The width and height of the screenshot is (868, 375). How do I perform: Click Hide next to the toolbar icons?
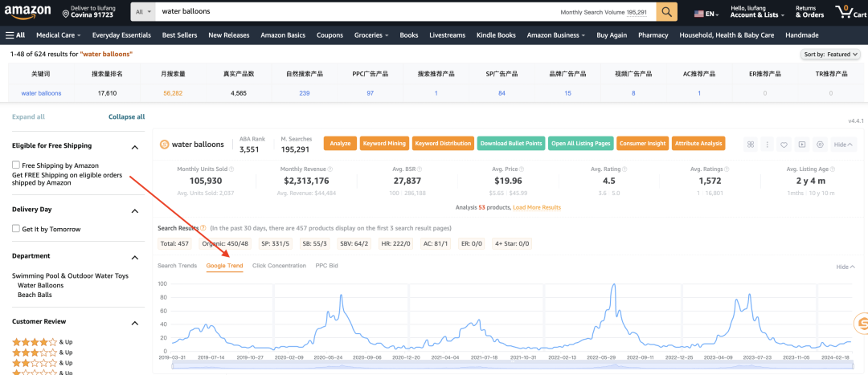pos(843,145)
